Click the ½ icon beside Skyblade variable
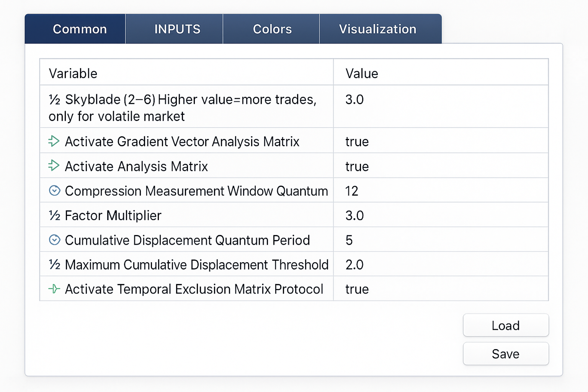The width and height of the screenshot is (588, 392). tap(54, 100)
